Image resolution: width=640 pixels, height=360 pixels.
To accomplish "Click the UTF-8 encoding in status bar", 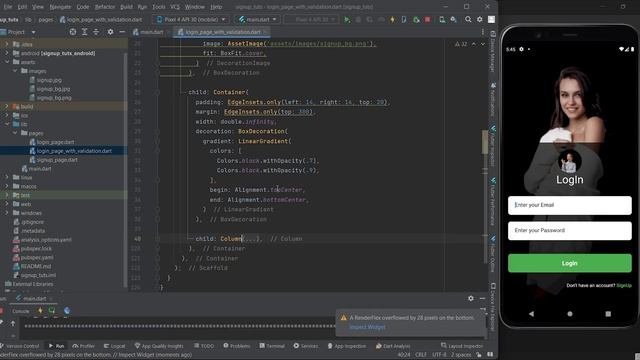I will tap(439, 355).
